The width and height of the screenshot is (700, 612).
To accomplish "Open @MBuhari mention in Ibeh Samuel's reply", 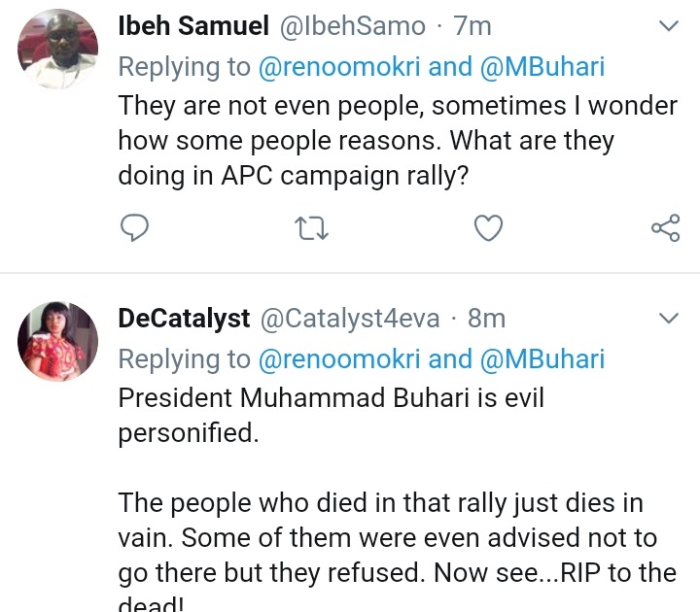I will click(542, 67).
